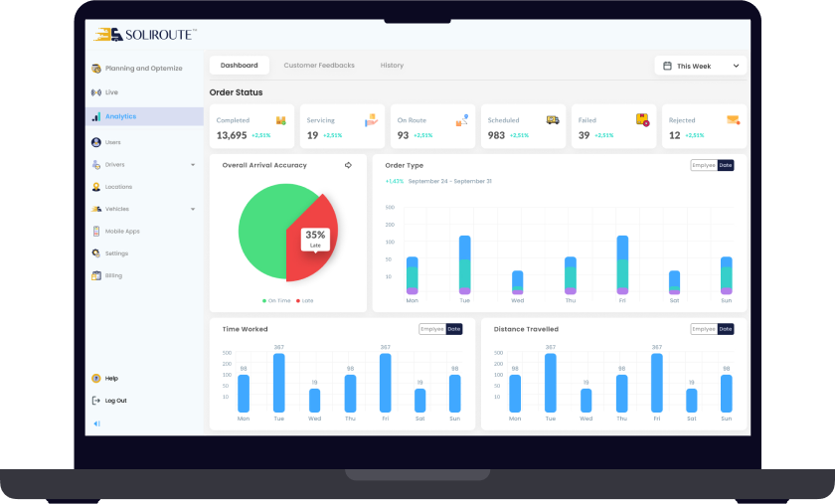The image size is (835, 504).
Task: Select the Users icon in sidebar
Action: [96, 142]
